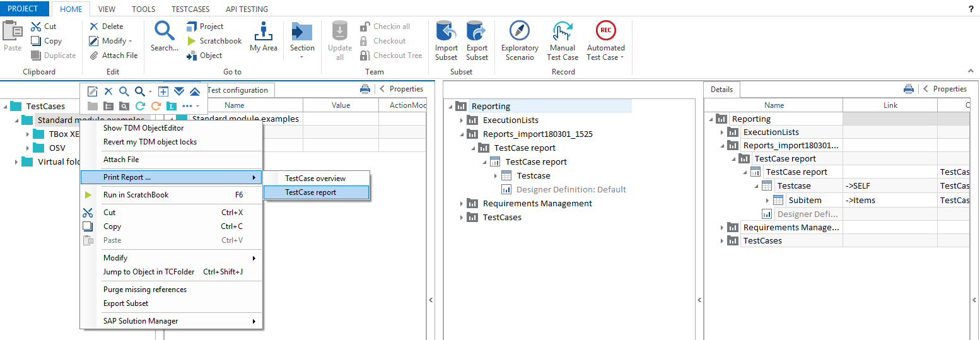Open My Area from the ribbon
Viewport: 980px width, 340px height.
coord(263,32)
